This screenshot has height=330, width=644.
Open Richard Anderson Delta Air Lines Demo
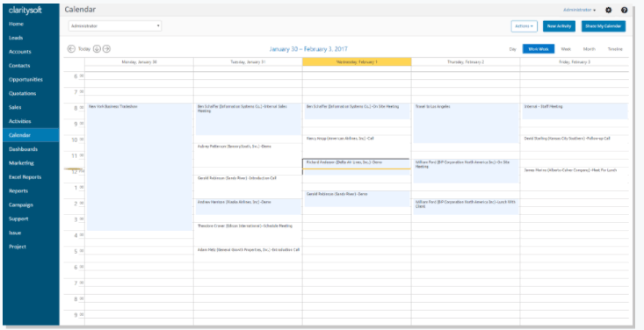(x=356, y=167)
